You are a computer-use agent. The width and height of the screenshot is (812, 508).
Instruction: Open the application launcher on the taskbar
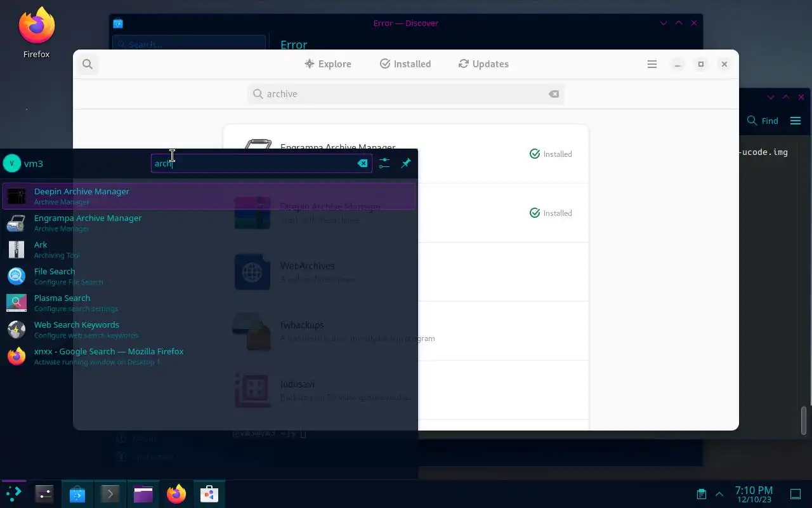(x=13, y=493)
